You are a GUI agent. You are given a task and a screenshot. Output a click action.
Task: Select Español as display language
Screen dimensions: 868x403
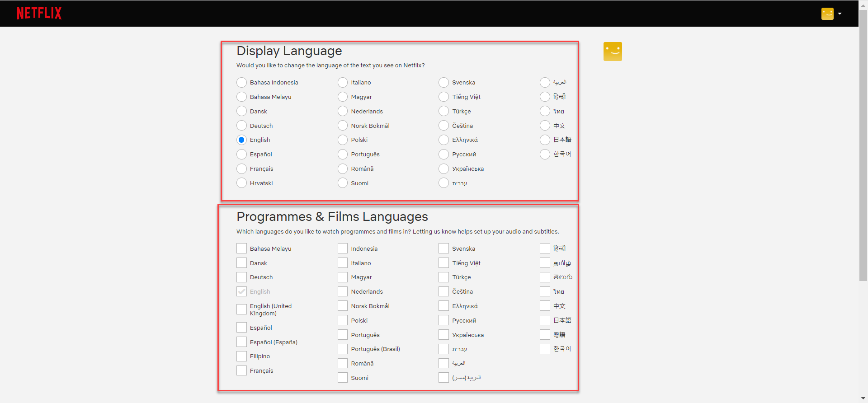click(242, 155)
